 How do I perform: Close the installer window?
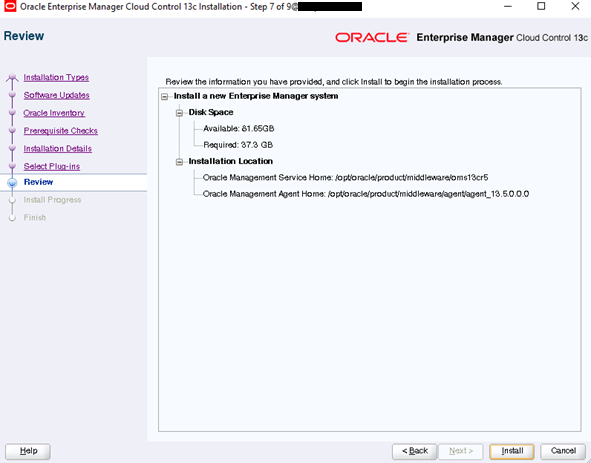tap(575, 6)
